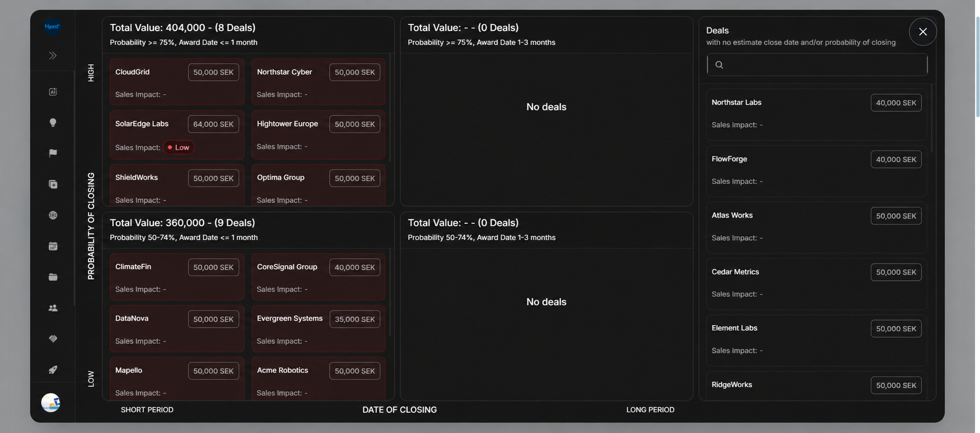
Task: Open the calendar sidebar icon
Action: point(53,246)
